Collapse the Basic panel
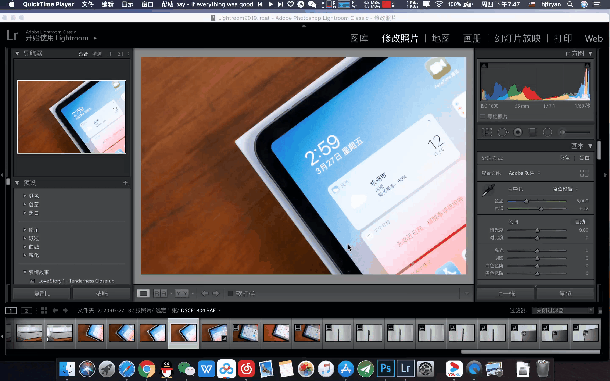Screen dimensions: 610x381 point(591,146)
